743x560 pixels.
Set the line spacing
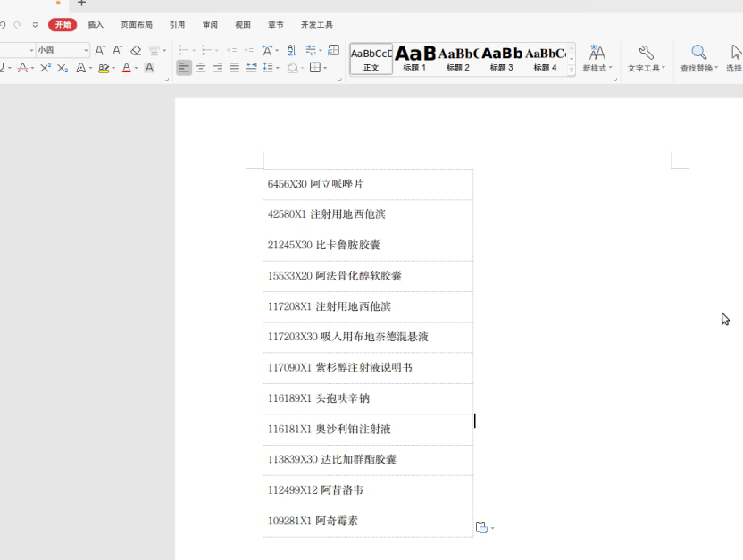268,68
